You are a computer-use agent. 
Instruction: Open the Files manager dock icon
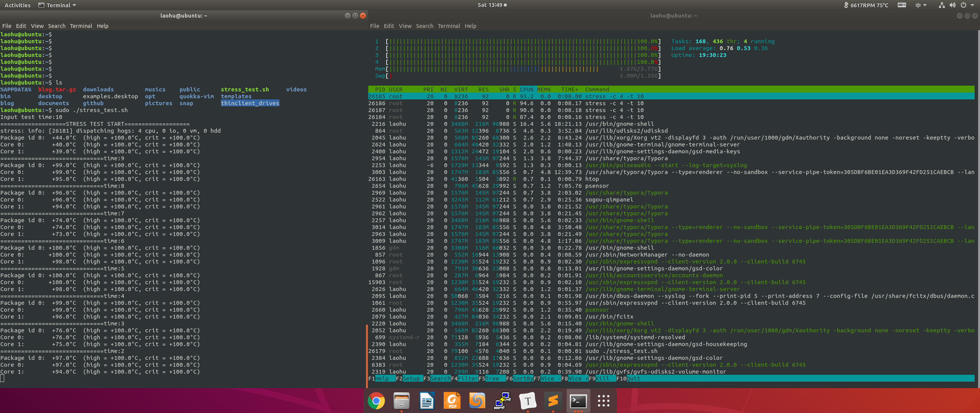[401, 401]
